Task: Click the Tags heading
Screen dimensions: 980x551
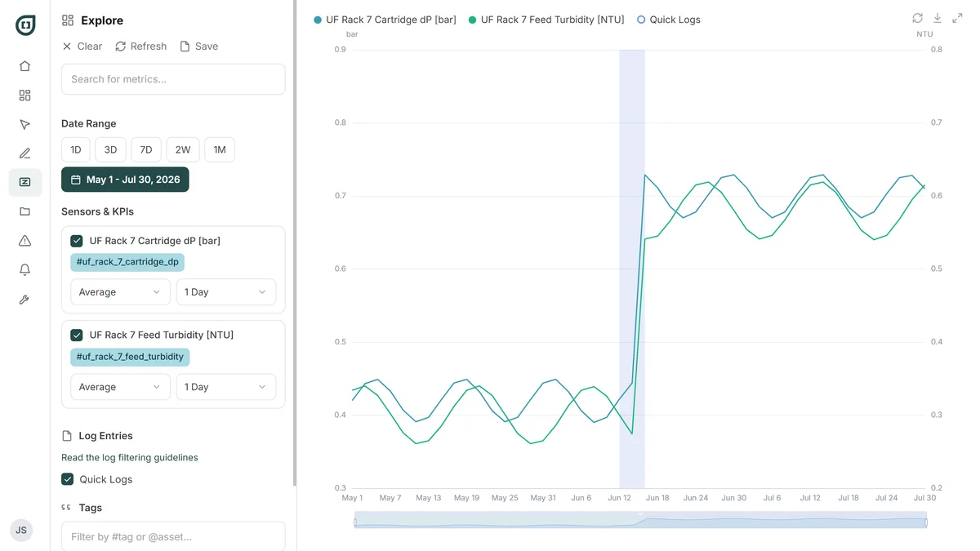Action: click(x=91, y=508)
